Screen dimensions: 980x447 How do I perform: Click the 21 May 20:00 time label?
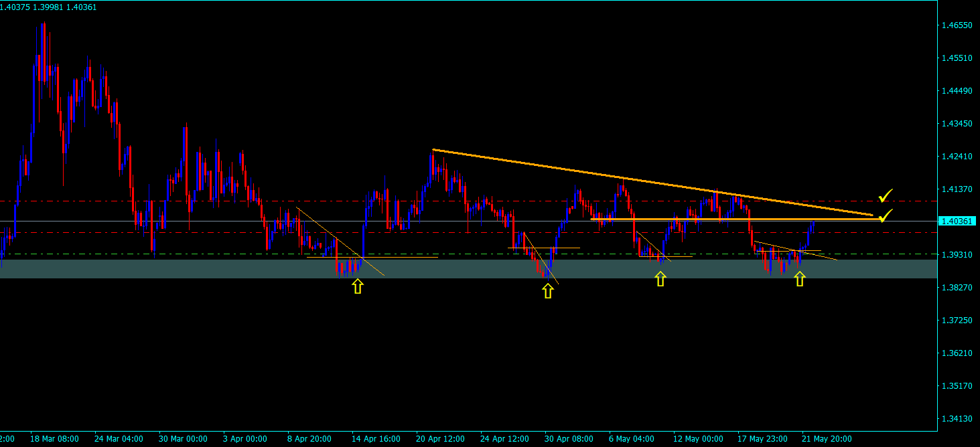click(x=827, y=439)
